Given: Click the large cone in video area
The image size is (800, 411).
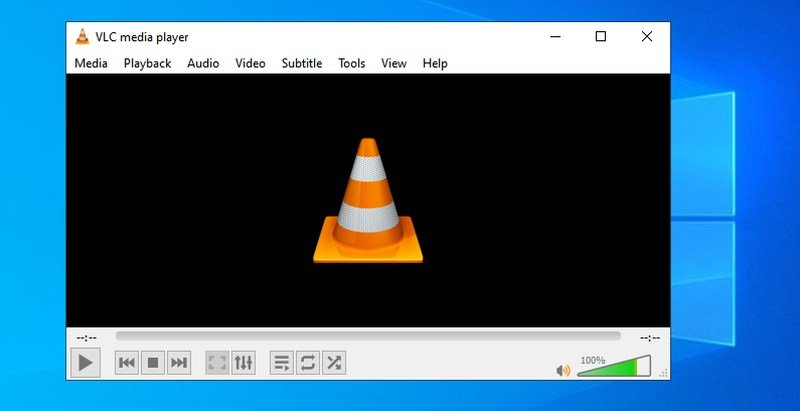Looking at the screenshot, I should click(x=368, y=201).
